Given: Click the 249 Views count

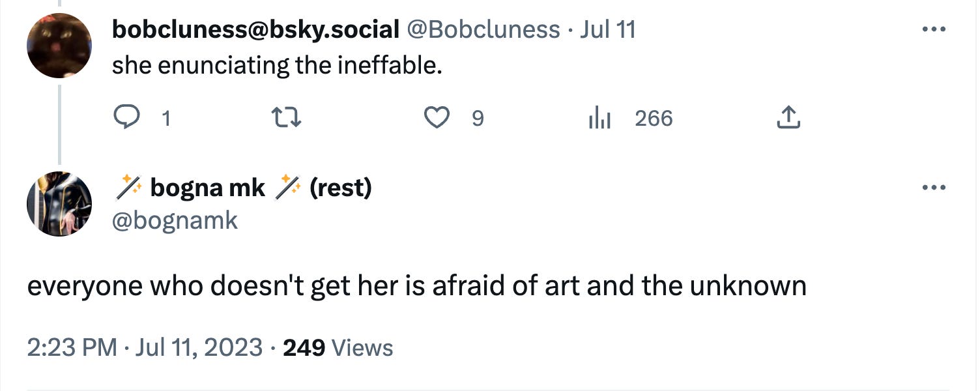Looking at the screenshot, I should click(x=338, y=347).
